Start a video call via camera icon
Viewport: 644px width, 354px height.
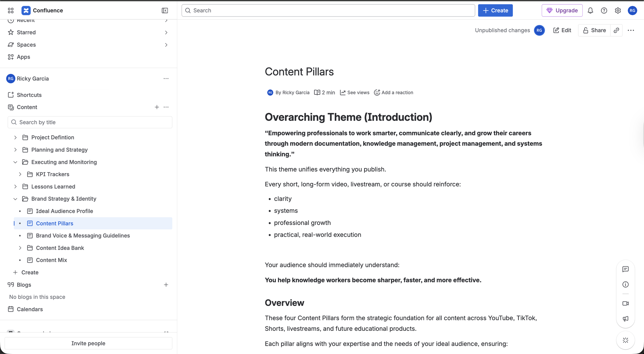626,303
